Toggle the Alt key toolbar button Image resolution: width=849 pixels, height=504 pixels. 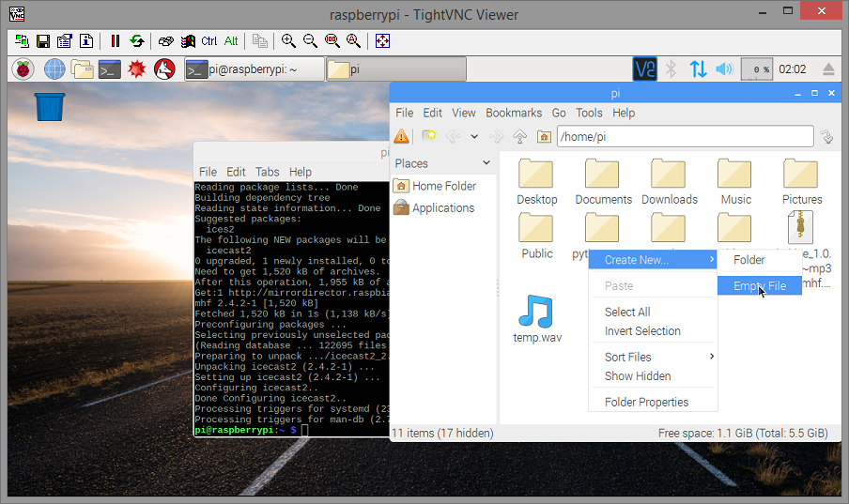pos(231,41)
